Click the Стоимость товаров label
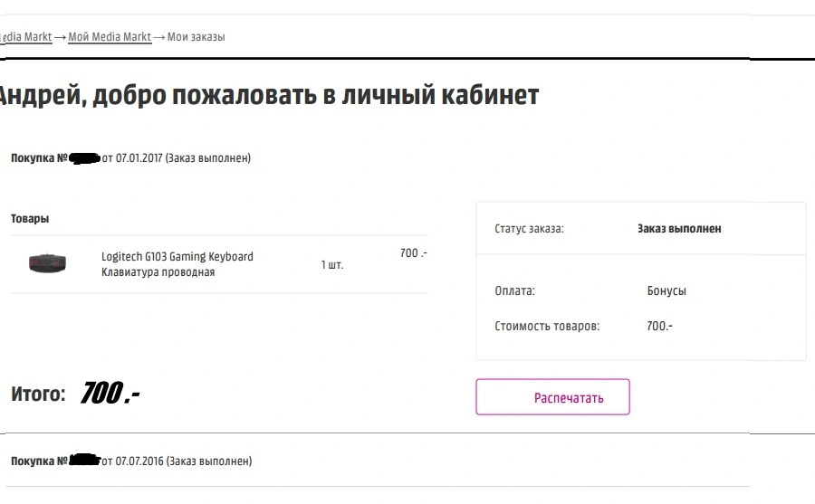 547,327
